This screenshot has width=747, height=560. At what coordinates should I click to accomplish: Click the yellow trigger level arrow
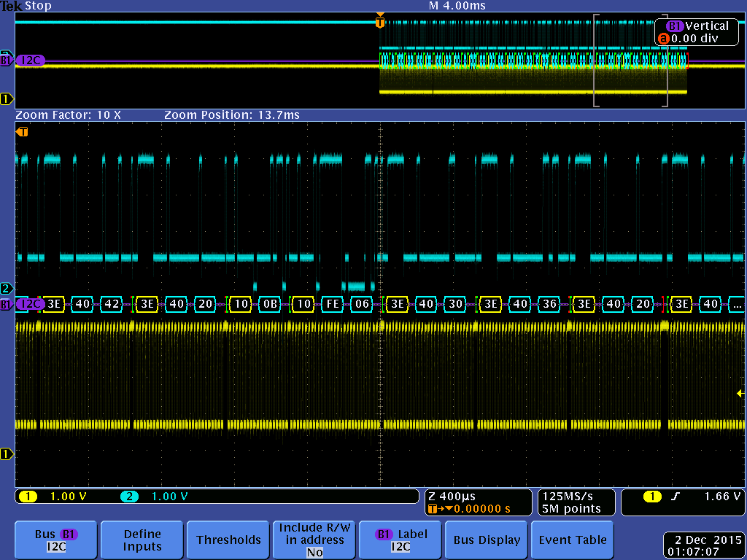tap(740, 393)
